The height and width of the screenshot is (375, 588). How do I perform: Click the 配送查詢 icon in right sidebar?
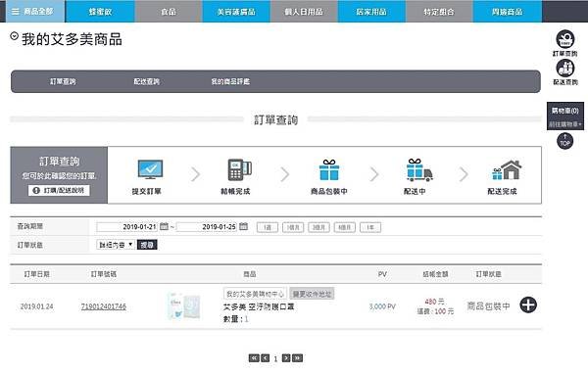pyautogui.click(x=565, y=69)
